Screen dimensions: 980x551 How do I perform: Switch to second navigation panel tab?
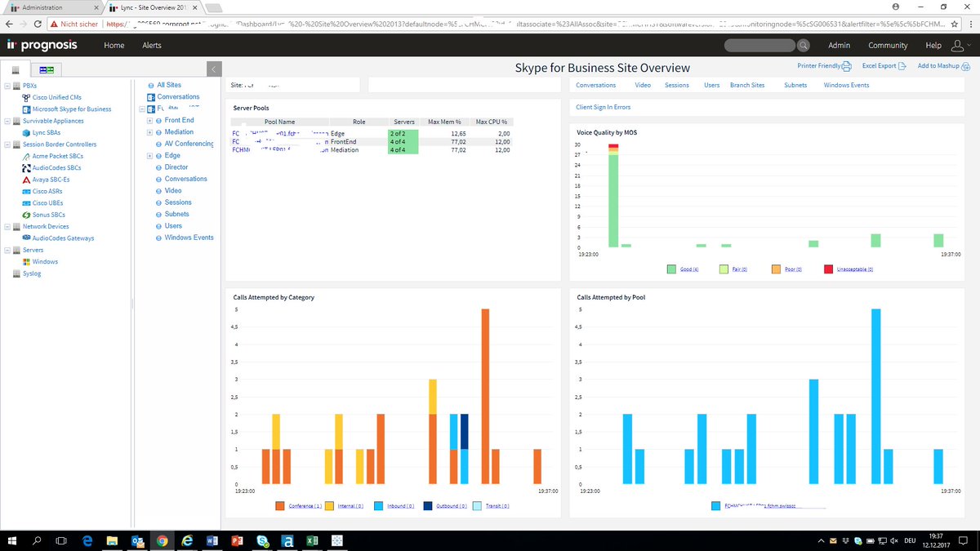(47, 71)
